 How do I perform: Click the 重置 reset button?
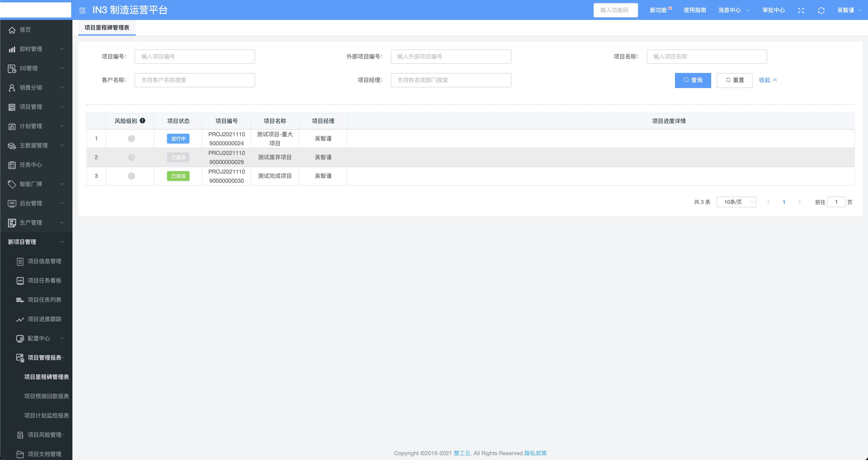coord(734,80)
